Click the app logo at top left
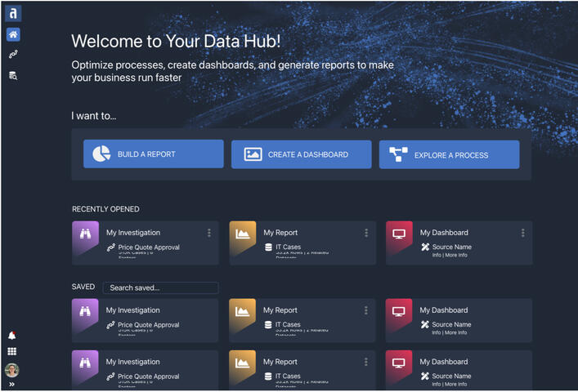The image size is (578, 392). pyautogui.click(x=13, y=13)
